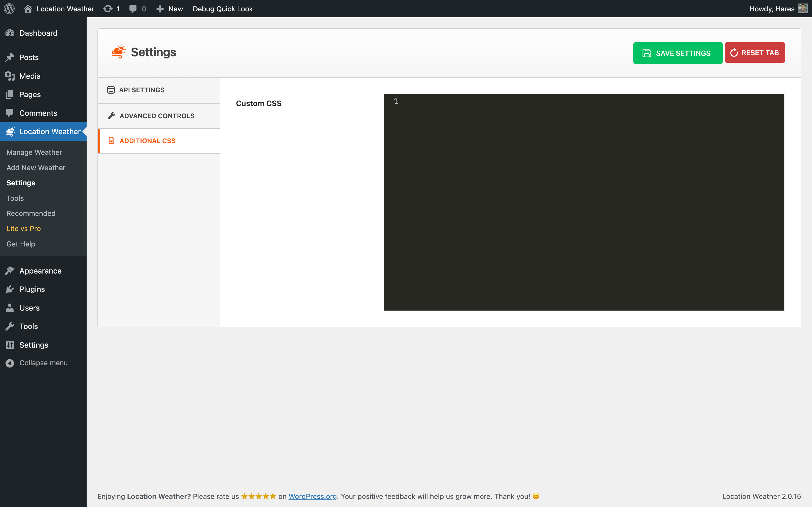Switch to the API Settings tab

(142, 90)
